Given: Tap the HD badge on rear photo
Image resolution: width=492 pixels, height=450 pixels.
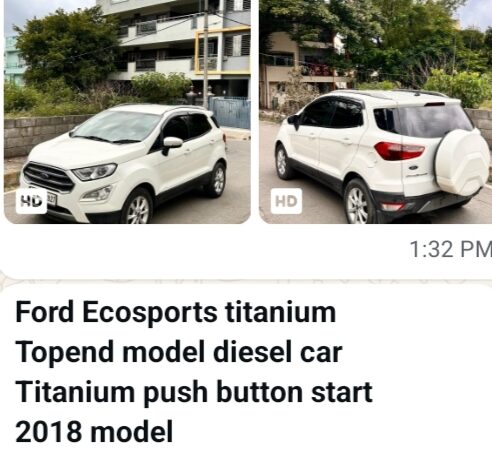Looking at the screenshot, I should (286, 201).
